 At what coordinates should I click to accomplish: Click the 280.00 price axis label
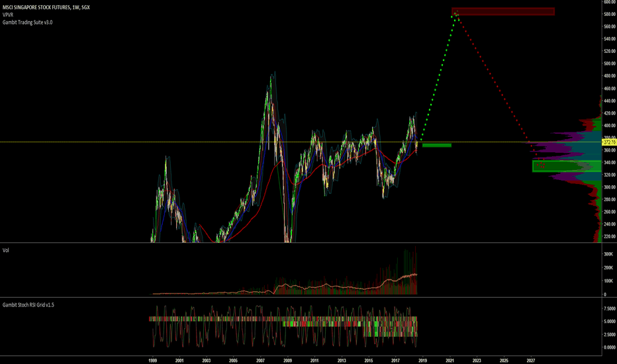click(x=610, y=199)
